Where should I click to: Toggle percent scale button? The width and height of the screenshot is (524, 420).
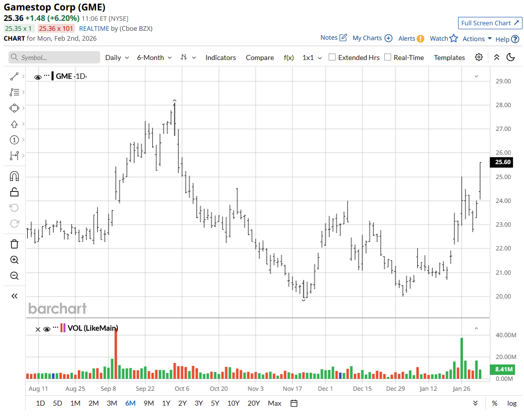495,403
